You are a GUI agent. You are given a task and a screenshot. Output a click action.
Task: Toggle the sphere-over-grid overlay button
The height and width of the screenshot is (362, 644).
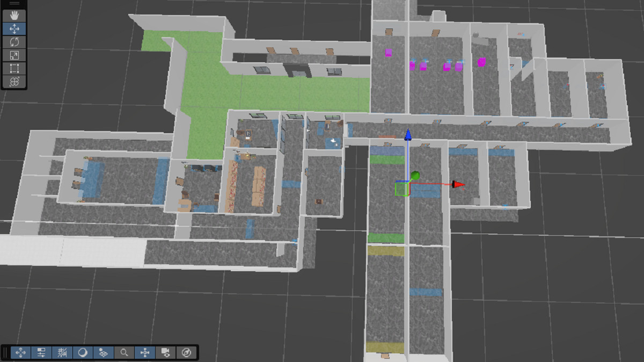[104, 352]
